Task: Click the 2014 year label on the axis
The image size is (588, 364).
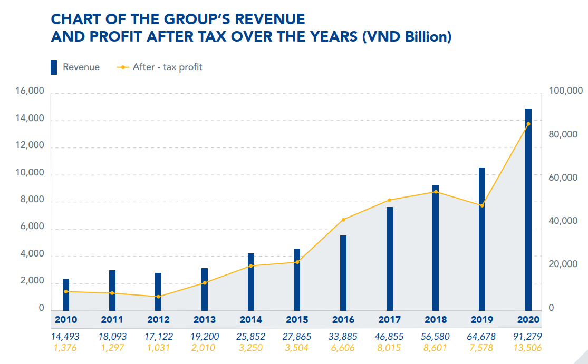Action: click(x=250, y=320)
